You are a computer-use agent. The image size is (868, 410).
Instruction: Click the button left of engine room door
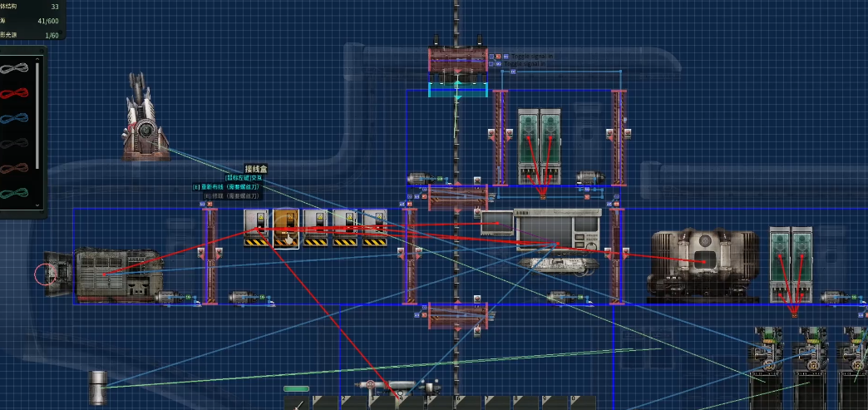click(x=201, y=253)
